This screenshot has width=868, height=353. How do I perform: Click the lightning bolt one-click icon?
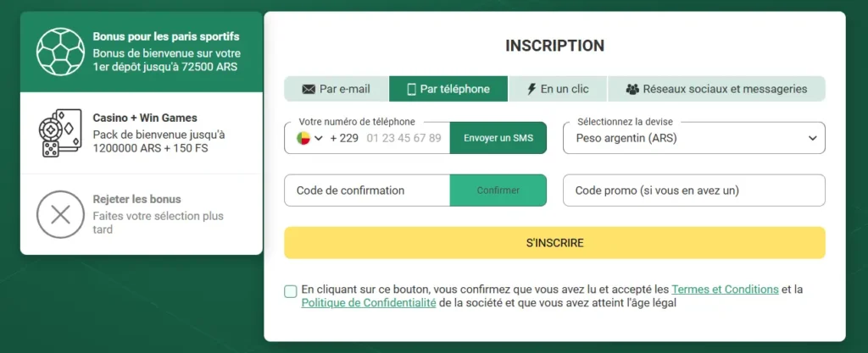(531, 89)
